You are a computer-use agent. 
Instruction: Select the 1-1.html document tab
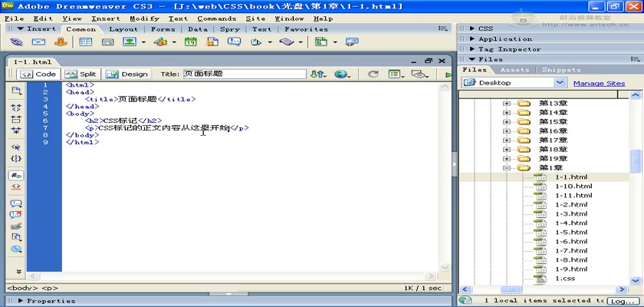[32, 62]
